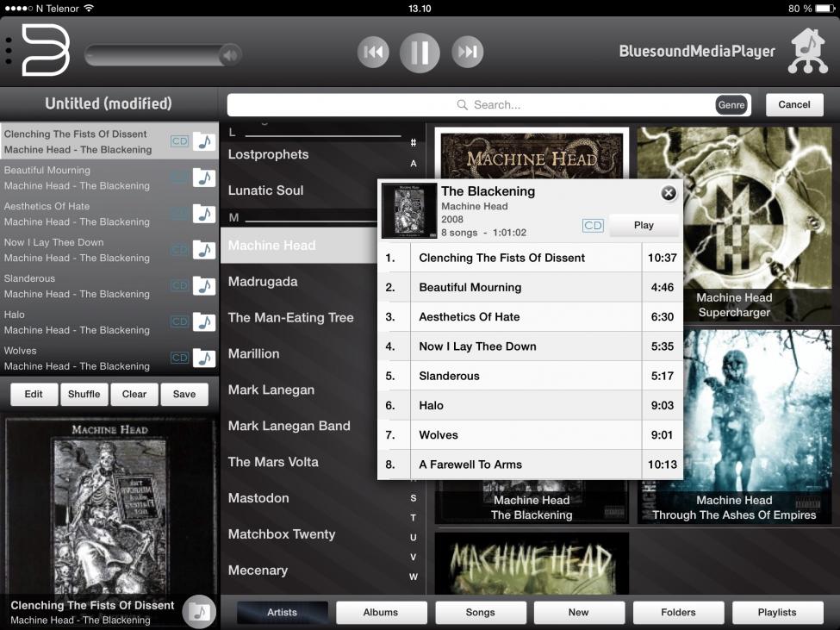
Task: Tap the CD badge on Wolves queue row
Action: [x=179, y=358]
